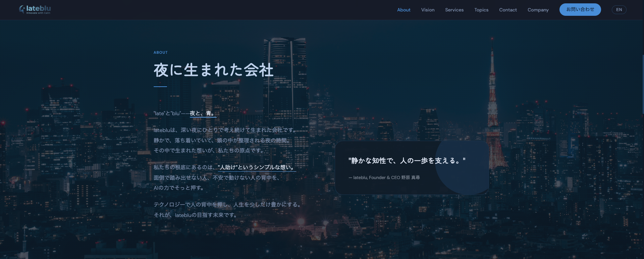Click the heading 夜に生まれた会社
The height and width of the screenshot is (259, 644).
pos(213,70)
